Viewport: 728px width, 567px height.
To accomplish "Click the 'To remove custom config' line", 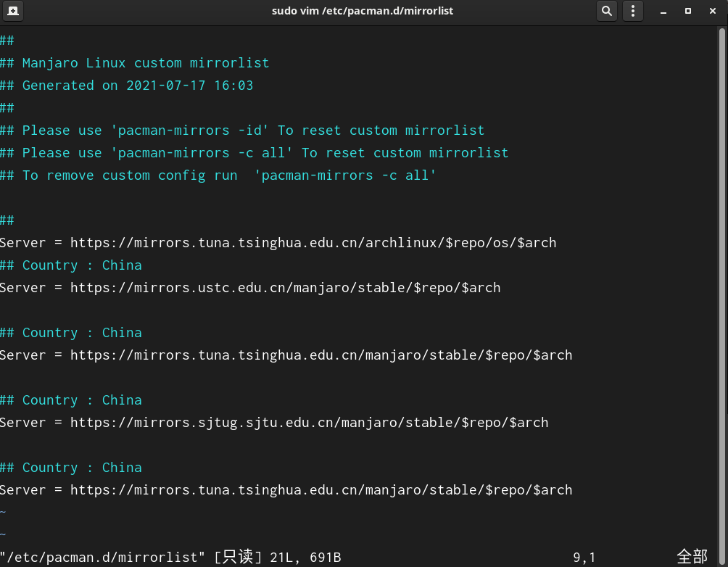I will pyautogui.click(x=218, y=175).
